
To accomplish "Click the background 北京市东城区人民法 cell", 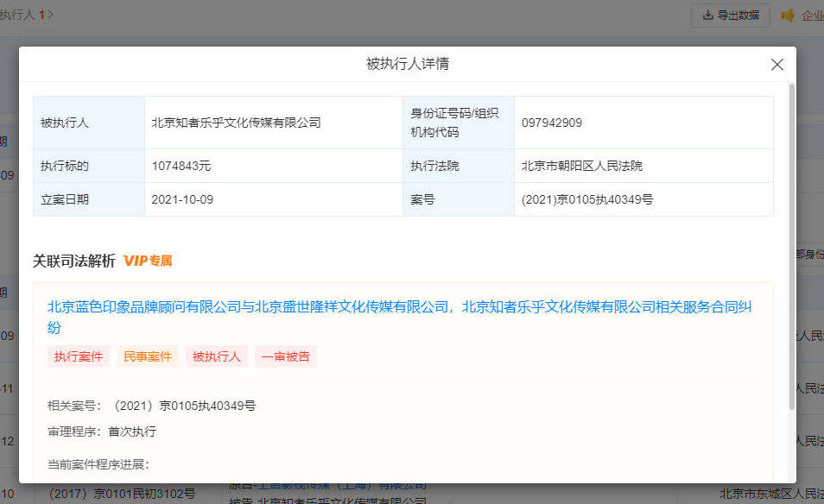I will click(771, 494).
